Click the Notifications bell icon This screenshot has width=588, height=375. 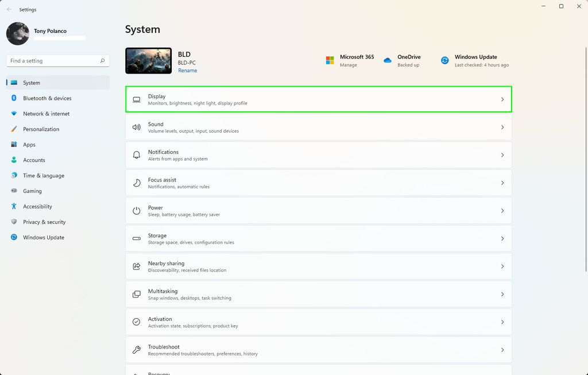click(x=137, y=155)
